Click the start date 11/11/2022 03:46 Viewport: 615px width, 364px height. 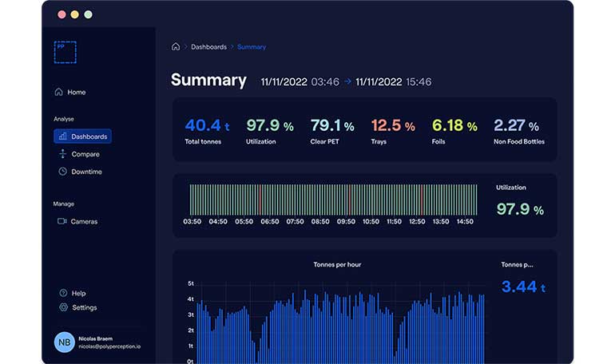pos(300,82)
